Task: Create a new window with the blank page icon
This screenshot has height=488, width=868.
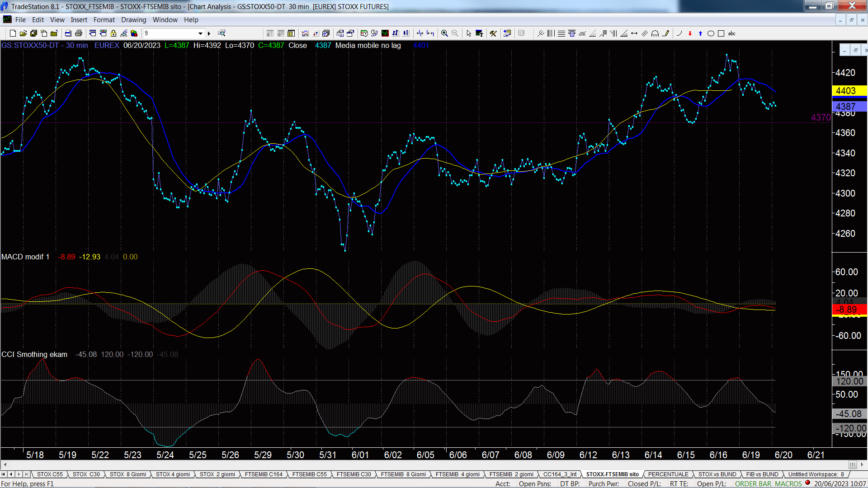Action: pyautogui.click(x=13, y=33)
